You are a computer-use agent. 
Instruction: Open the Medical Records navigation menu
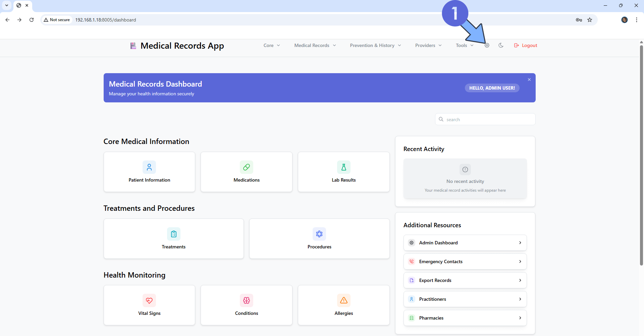pos(315,45)
